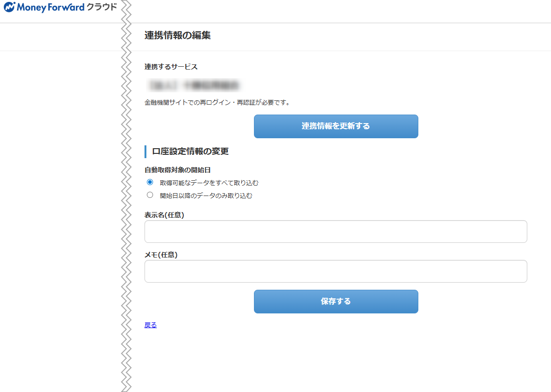Click the 取得可能なデータをすべて取り込む label text
Screen dimensions: 551x392
click(209, 183)
